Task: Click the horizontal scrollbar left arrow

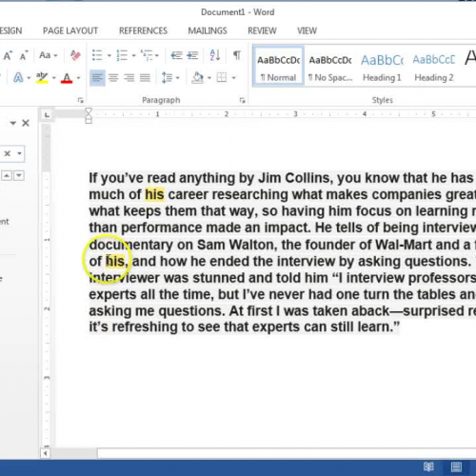Action: click(x=46, y=453)
